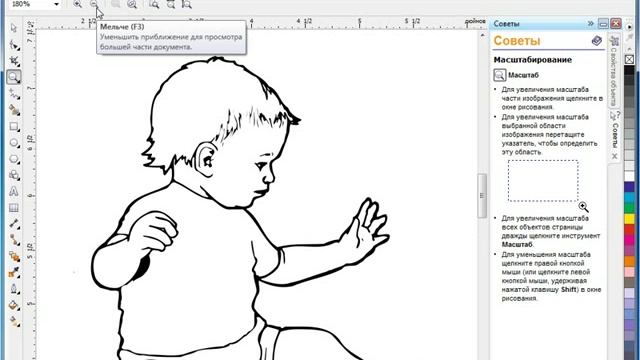
Task: Pick the orange palette swatch
Action: coord(629,261)
